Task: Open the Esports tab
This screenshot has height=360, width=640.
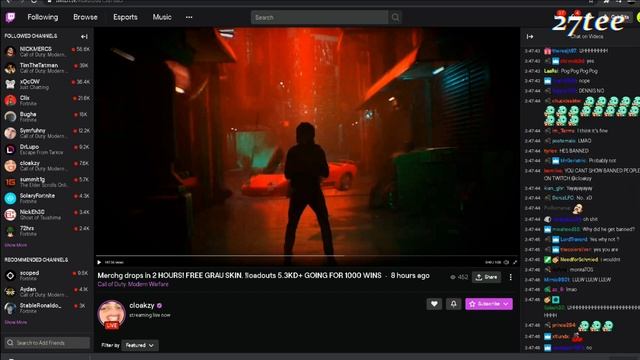Action: point(125,17)
